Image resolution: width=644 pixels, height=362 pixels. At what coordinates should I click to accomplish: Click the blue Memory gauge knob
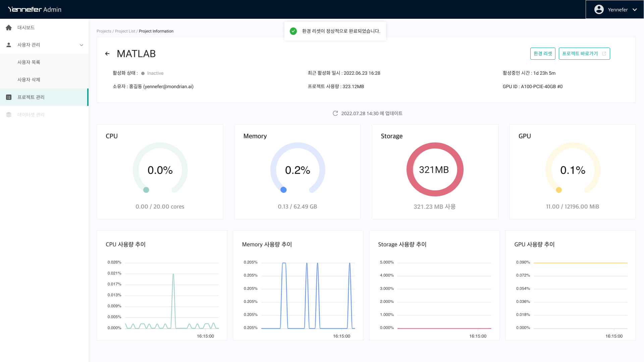pos(283,190)
